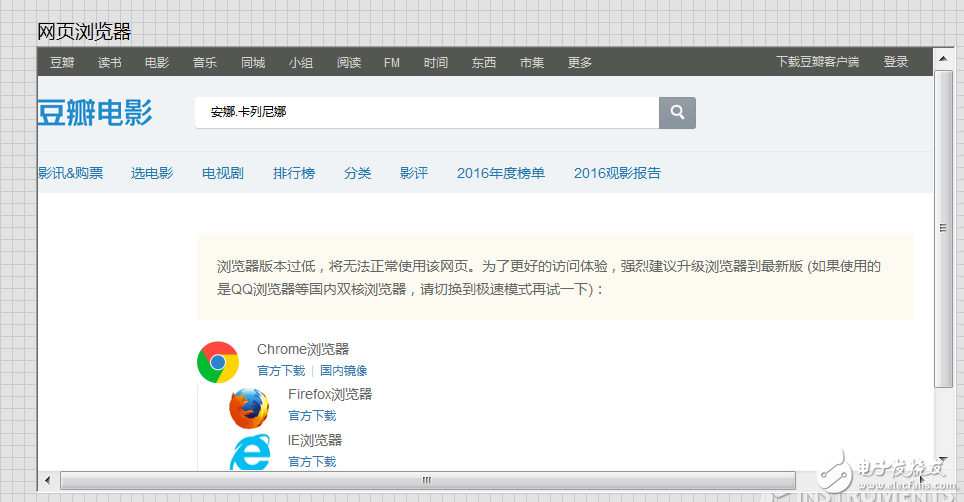The image size is (964, 502).
Task: Click the 登录 login link
Action: click(896, 61)
